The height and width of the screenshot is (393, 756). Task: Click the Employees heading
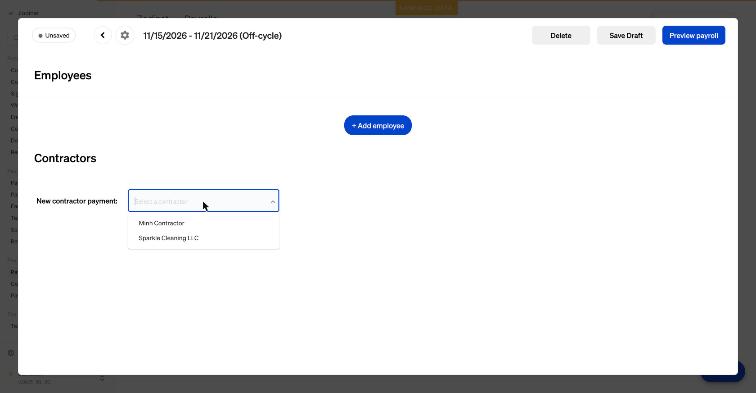coord(63,76)
